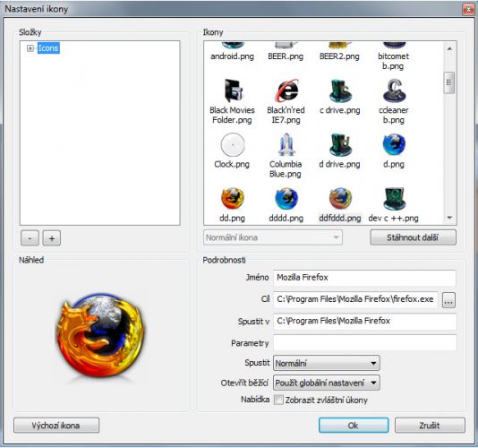Click the bitcomet b.png file label
This screenshot has height=448, width=478.
[x=393, y=61]
